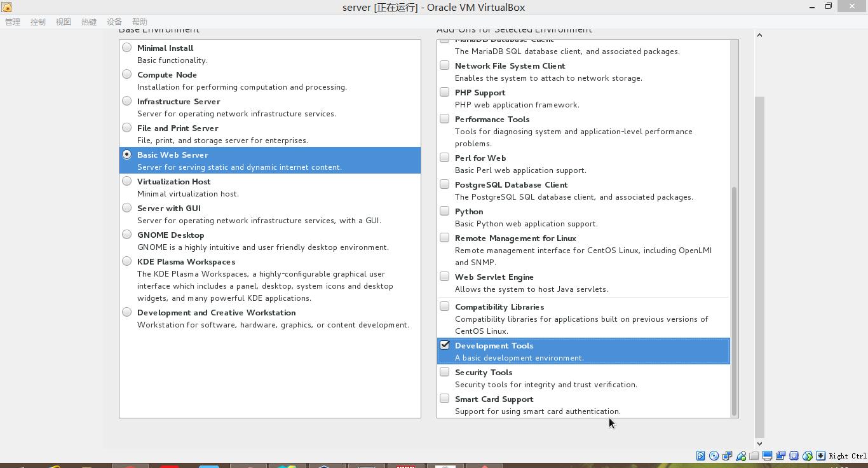Click the keyboard capture arrow icon
Viewport: 868px width, 468px height.
[x=820, y=455]
